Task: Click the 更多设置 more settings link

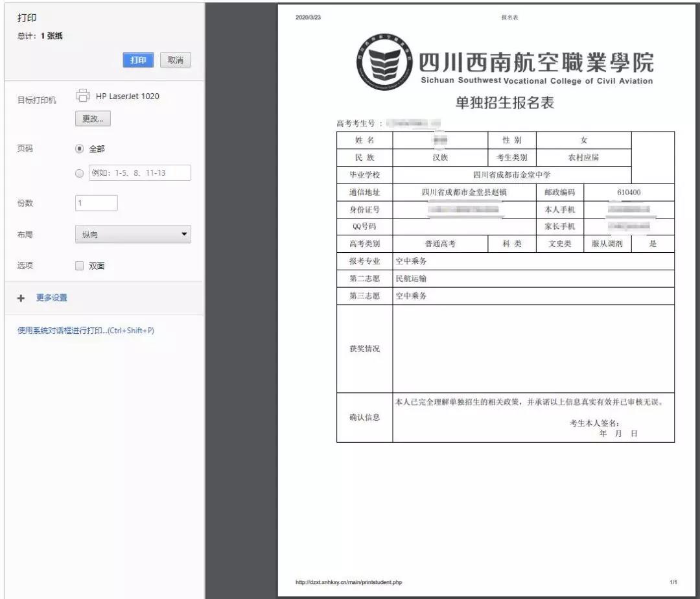Action: [x=52, y=298]
